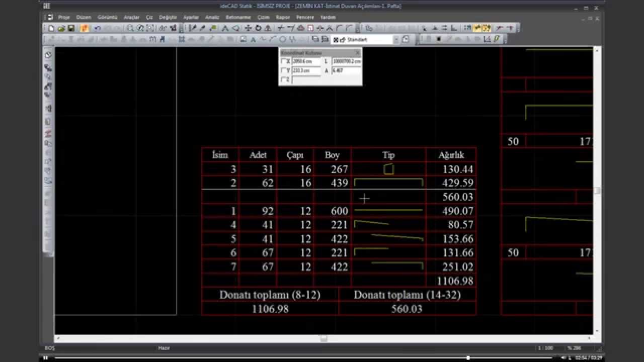Click the weight value 429.59
Viewport: 644px width, 362px height.
coord(457,183)
